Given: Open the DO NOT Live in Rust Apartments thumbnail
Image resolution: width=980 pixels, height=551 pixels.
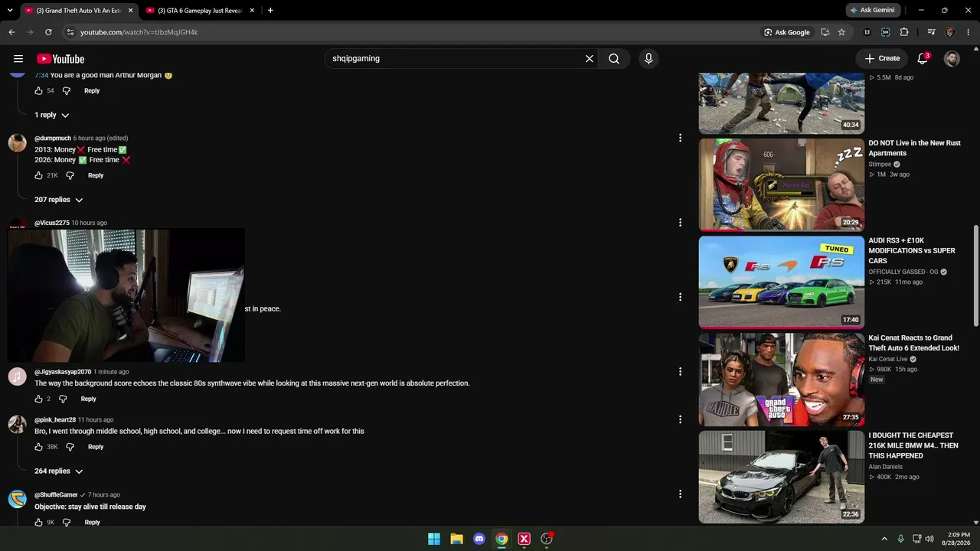Looking at the screenshot, I should tap(781, 184).
